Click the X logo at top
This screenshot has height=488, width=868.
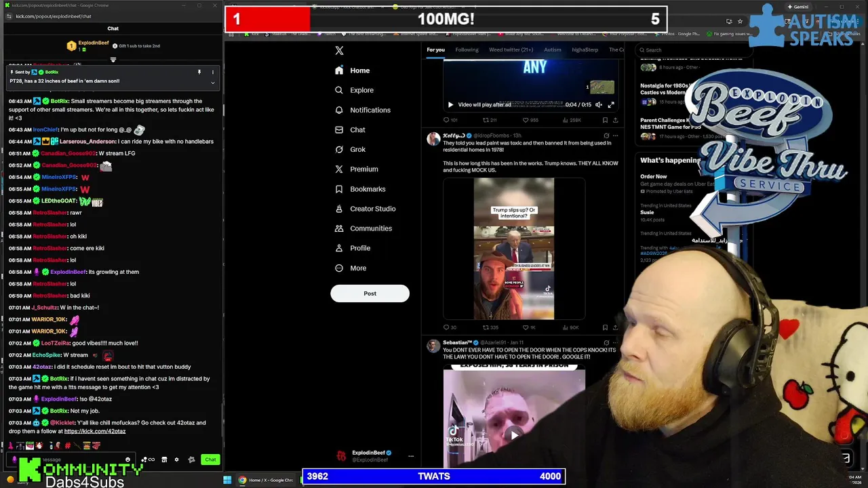pos(339,50)
